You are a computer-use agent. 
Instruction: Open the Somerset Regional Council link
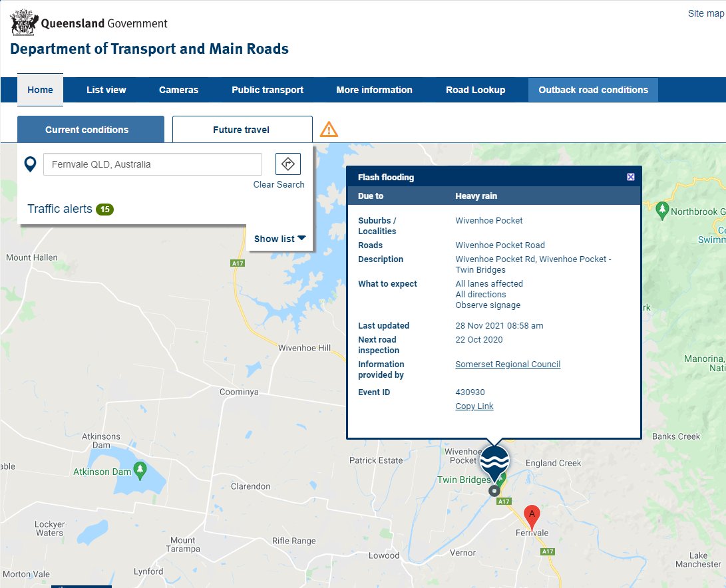tap(507, 364)
